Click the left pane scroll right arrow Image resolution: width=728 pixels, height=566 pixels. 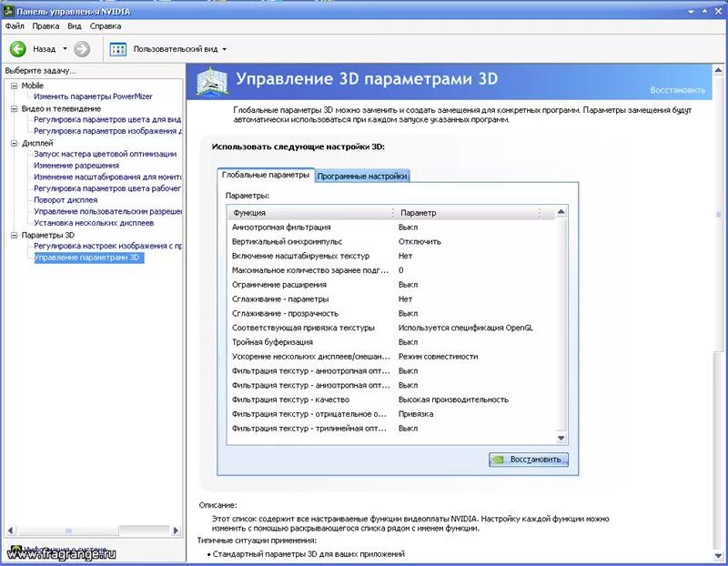(176, 531)
